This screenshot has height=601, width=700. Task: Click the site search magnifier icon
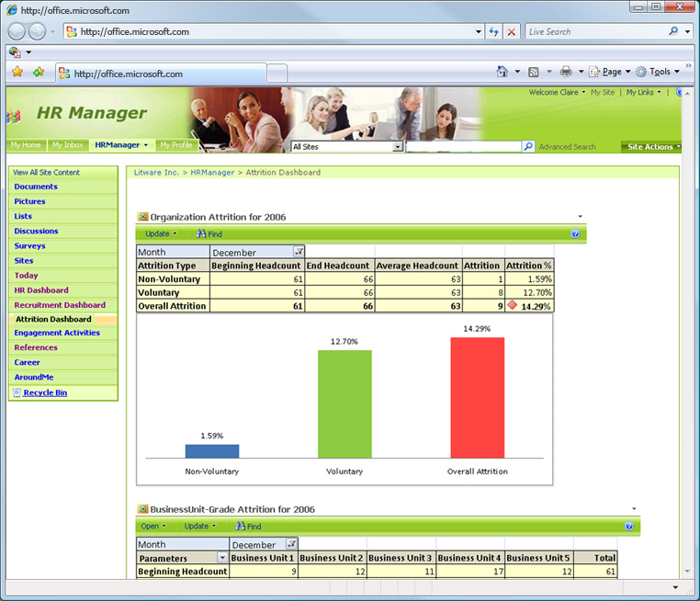[528, 146]
